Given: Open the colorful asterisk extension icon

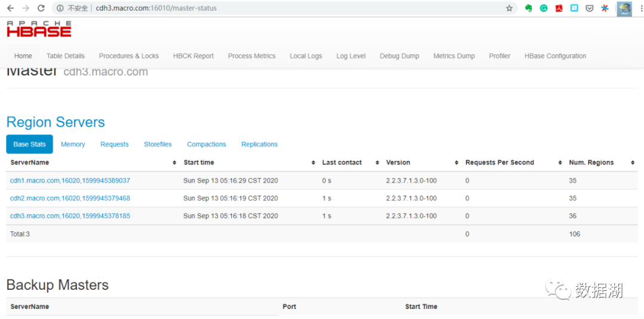Looking at the screenshot, I should click(605, 8).
